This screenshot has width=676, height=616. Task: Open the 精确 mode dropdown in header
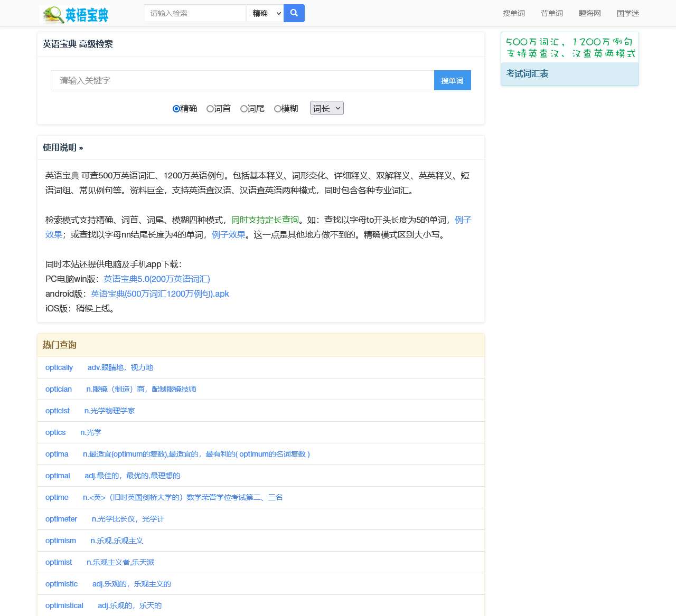265,13
